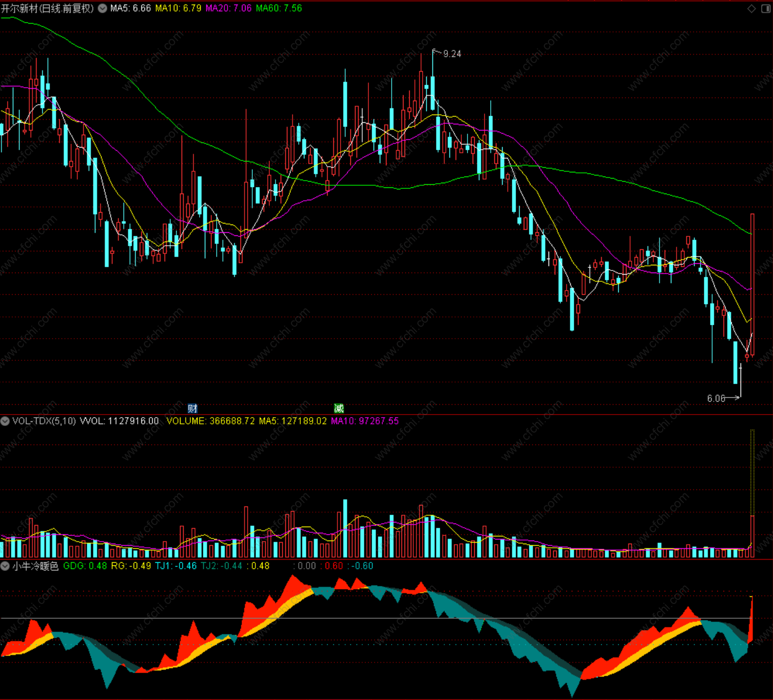Click the 6.06 low price label
The height and width of the screenshot is (700, 773).
tap(716, 398)
